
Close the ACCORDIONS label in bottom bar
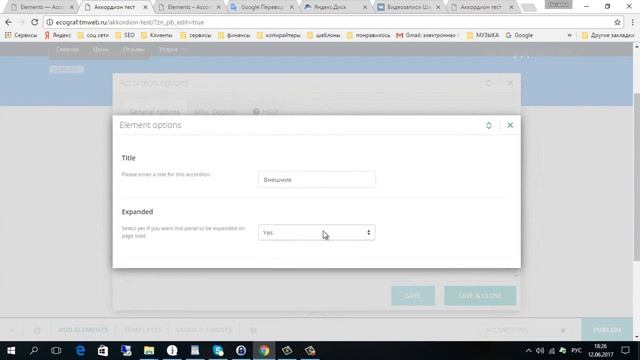pos(563,330)
